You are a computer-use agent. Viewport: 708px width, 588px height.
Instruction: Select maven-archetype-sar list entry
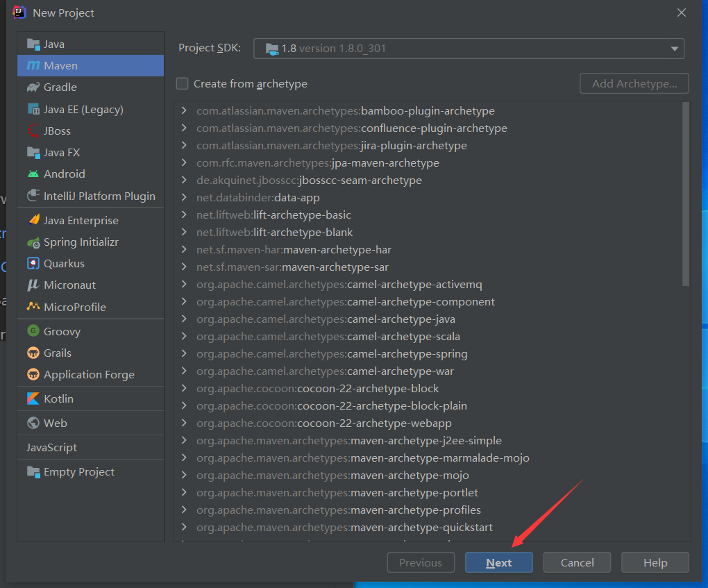(292, 267)
